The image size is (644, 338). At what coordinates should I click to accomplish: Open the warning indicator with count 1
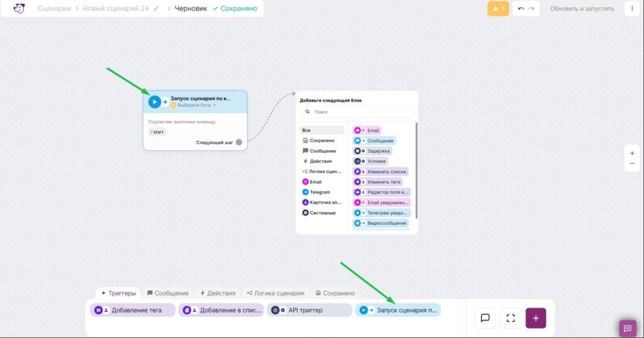498,9
